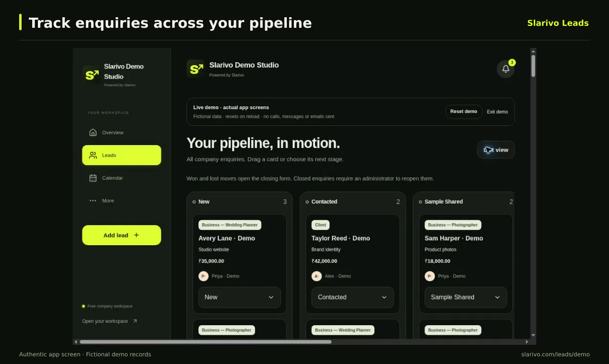
Task: Click the "Your pipeline, in motion." heading
Action: (x=263, y=143)
